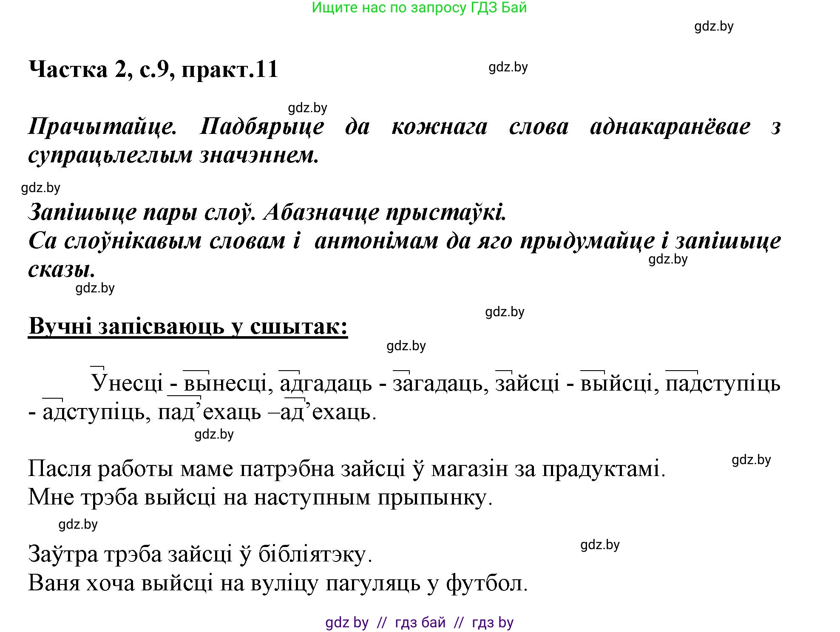Open the green banner 'Ищите нас по запросу ГДЗ Бай'
Image resolution: width=840 pixels, height=632 pixels.
pos(420,9)
